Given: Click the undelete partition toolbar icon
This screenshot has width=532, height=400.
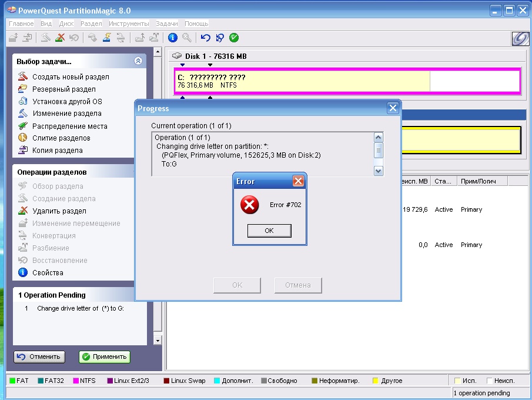Looking at the screenshot, I should (73, 37).
